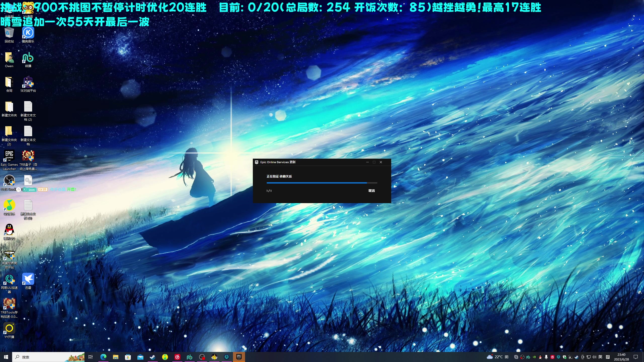Screen dimensions: 644x362
Task: Select the 新建文本文档 (2) file
Action: pyautogui.click(x=28, y=111)
